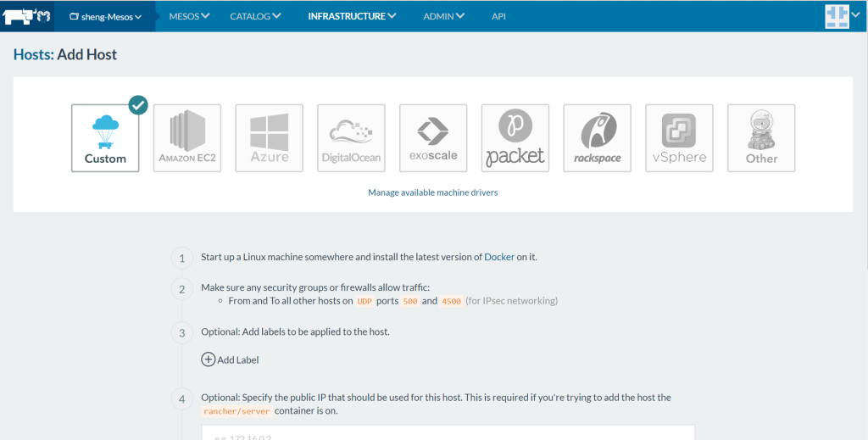Pick the exoscale driver tile
The width and height of the screenshot is (868, 440).
[x=433, y=138]
